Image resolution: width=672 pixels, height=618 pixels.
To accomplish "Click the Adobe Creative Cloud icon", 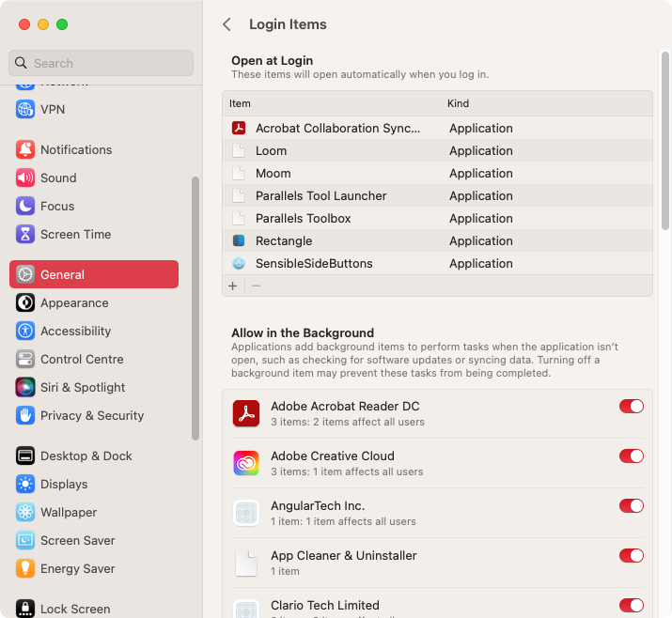I will 246,463.
